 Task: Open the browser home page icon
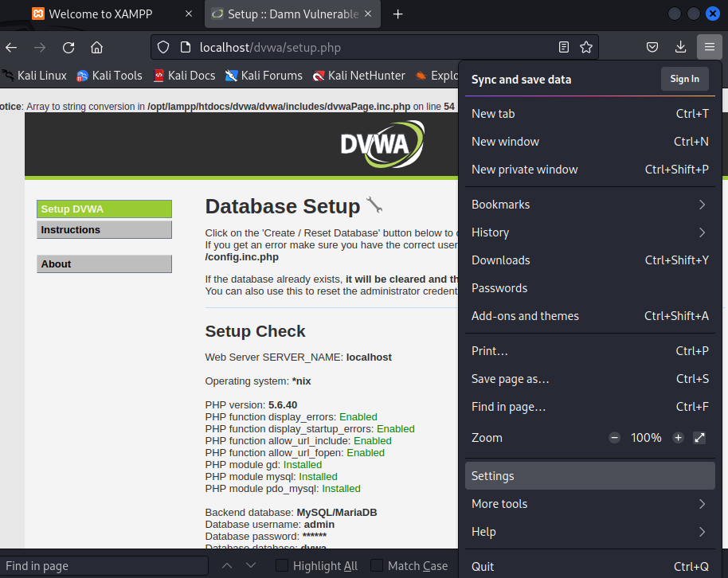96,47
